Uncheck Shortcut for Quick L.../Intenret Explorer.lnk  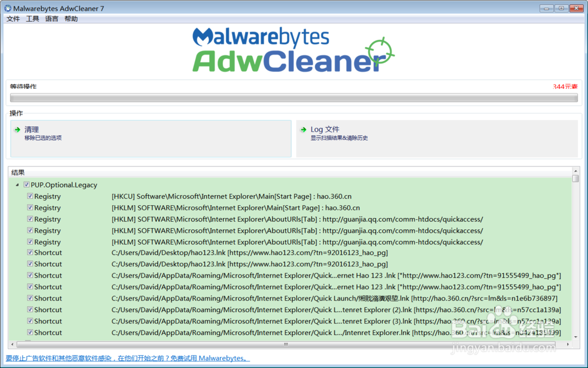point(30,332)
